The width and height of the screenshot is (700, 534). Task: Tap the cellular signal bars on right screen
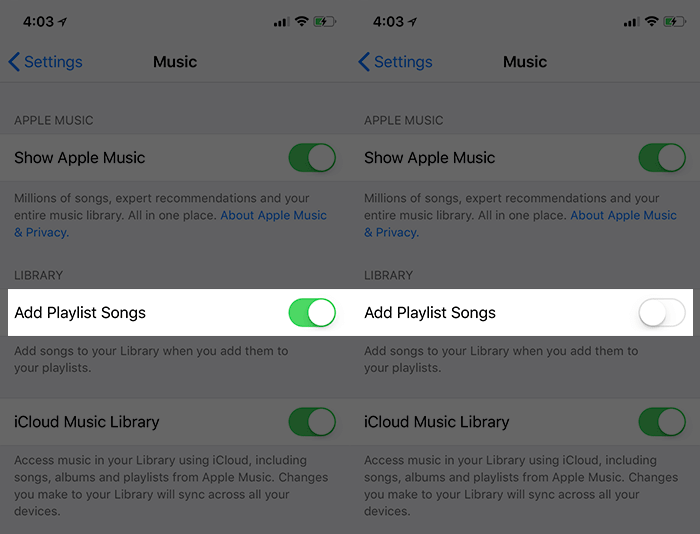(x=632, y=21)
